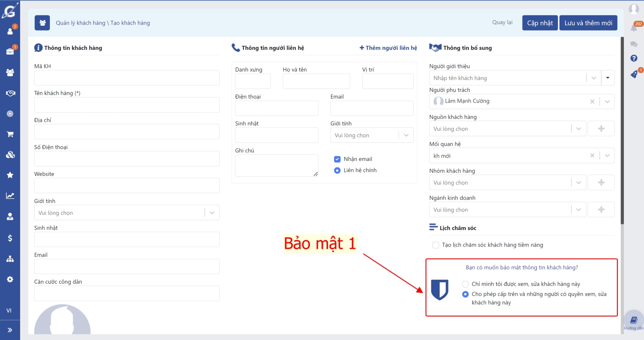This screenshot has height=340, width=644.
Task: Click the Cập nhật button
Action: pyautogui.click(x=540, y=23)
